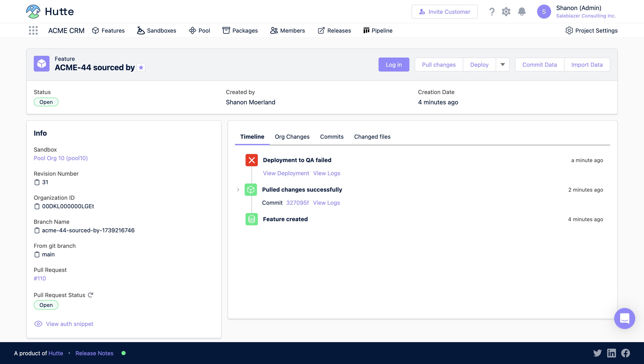Open the Releases page
The height and width of the screenshot is (364, 644).
(x=334, y=30)
